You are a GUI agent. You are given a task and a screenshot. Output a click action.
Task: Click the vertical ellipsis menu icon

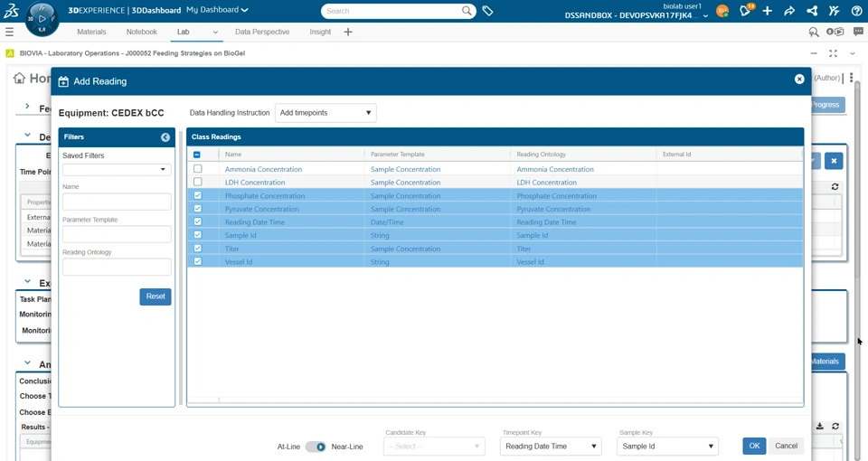pos(852,78)
